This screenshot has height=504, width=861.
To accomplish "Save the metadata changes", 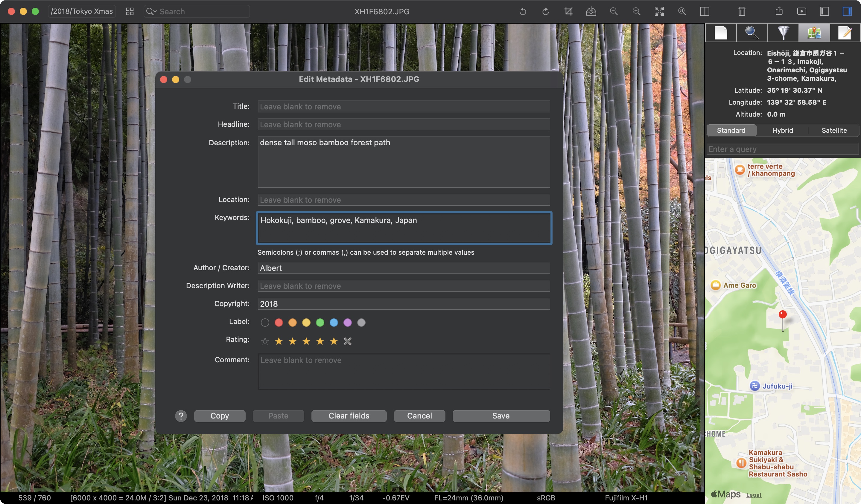I will coord(501,416).
